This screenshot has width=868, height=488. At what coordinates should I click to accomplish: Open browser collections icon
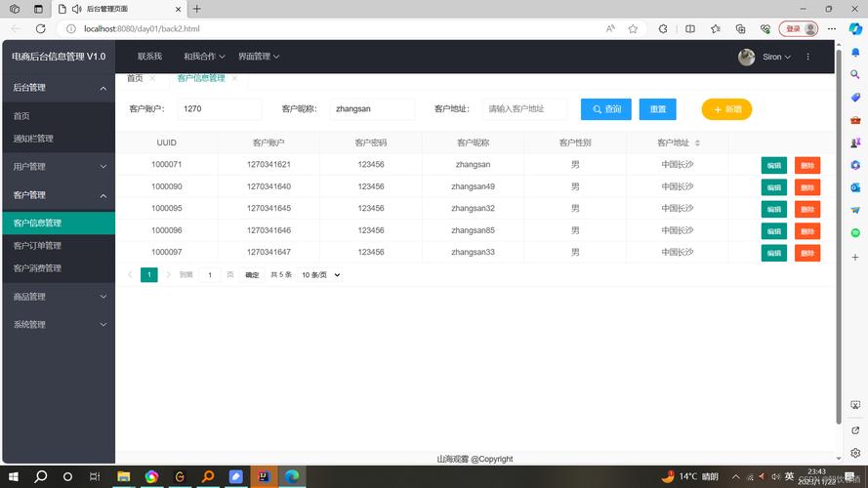tap(740, 28)
